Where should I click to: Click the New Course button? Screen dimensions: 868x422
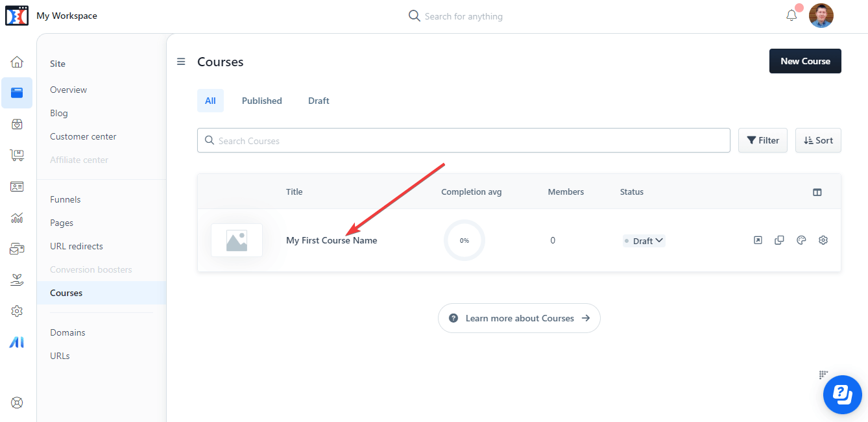pos(805,60)
